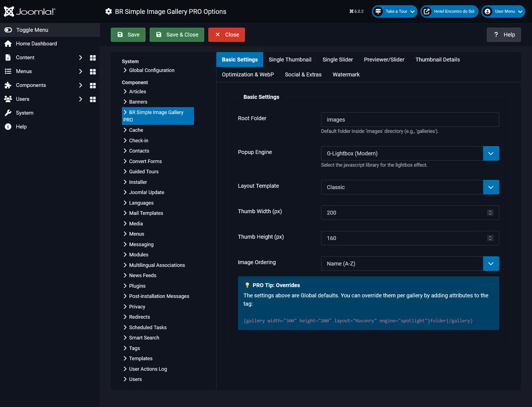
Task: Open Cache options in list
Action: 133,130
